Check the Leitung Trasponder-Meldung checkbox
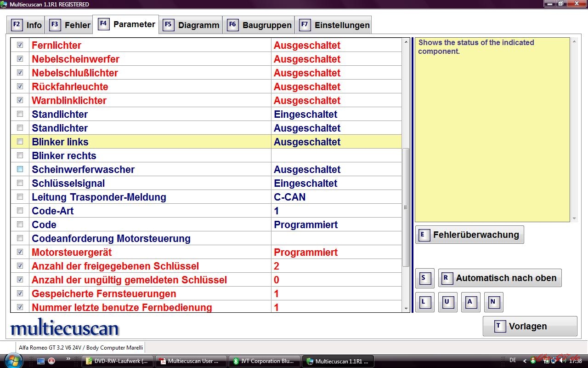 20,197
